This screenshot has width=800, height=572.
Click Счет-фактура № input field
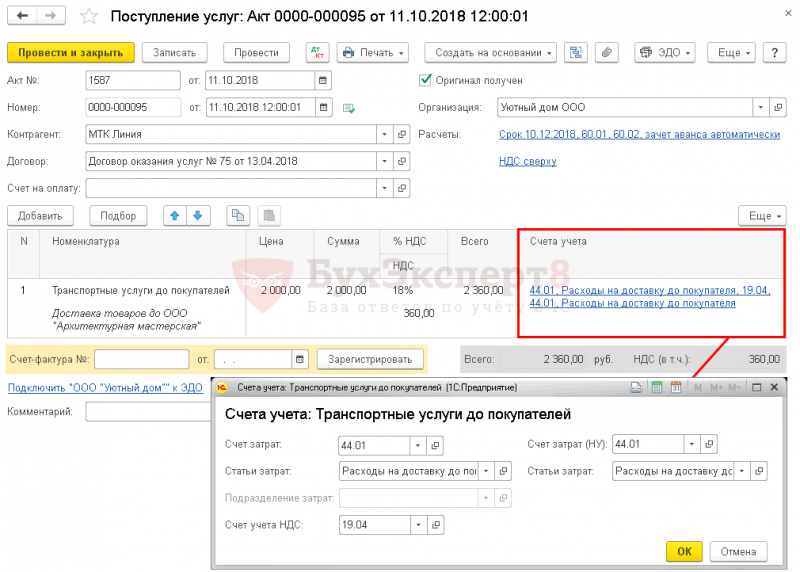click(142, 359)
